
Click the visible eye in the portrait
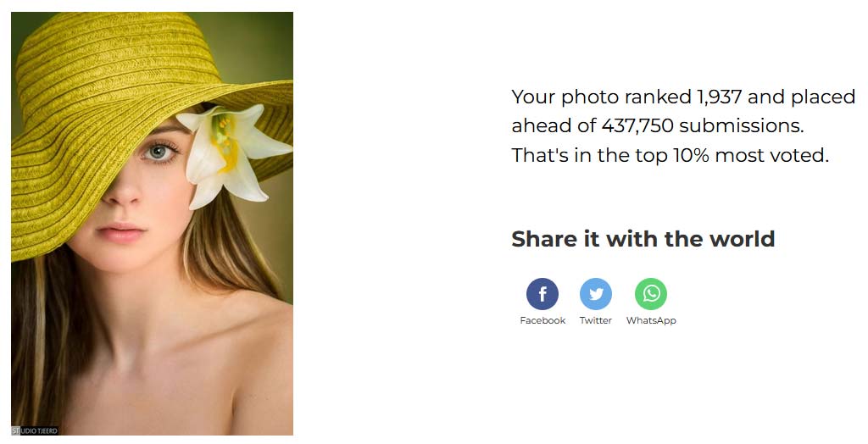[159, 151]
